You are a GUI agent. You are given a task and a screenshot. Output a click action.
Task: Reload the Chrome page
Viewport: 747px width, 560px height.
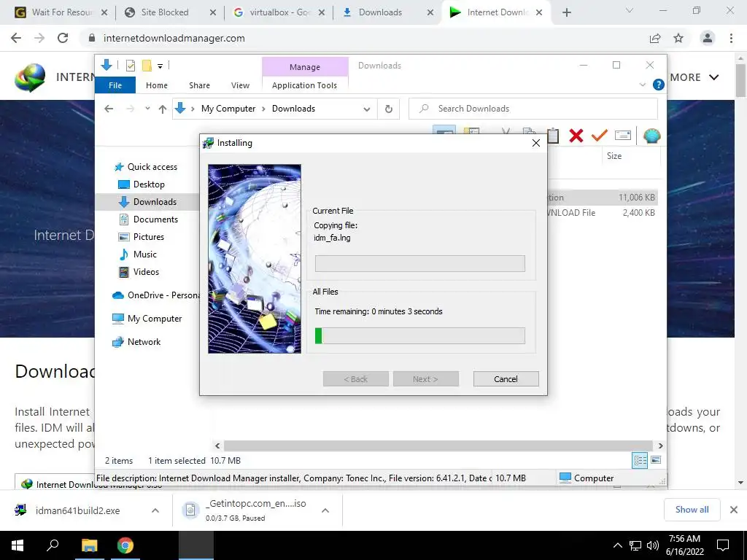pos(63,38)
